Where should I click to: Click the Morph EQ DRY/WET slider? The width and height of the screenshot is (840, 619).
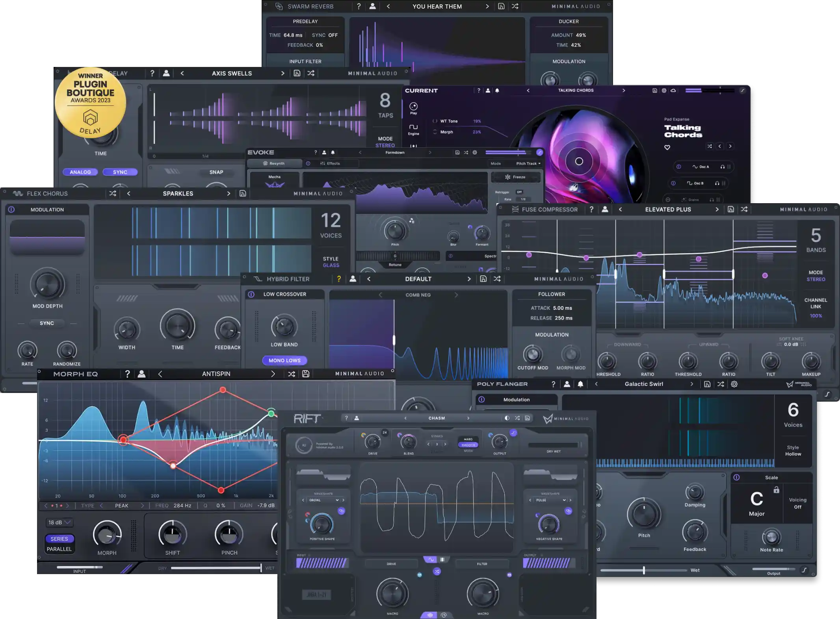pyautogui.click(x=216, y=568)
